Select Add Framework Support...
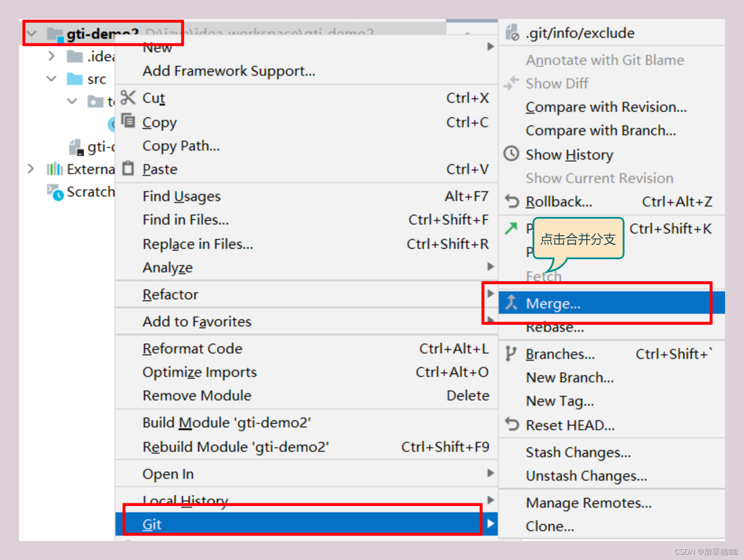 [x=229, y=71]
